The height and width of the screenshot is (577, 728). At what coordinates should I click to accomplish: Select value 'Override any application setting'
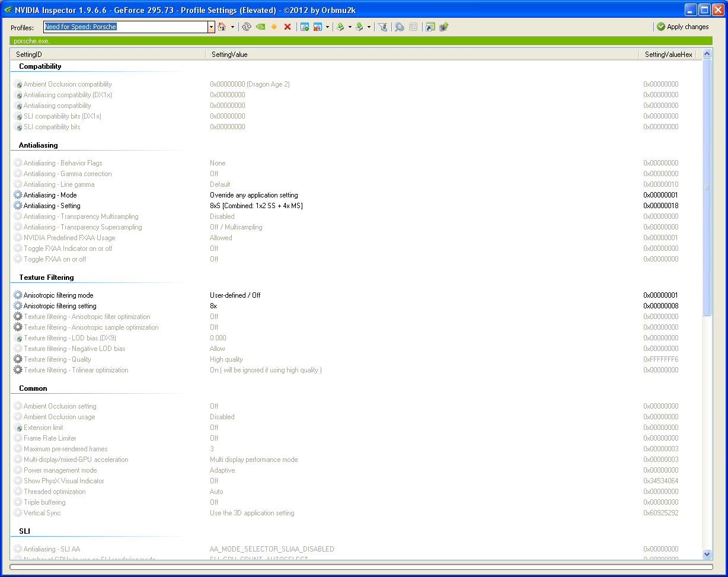(x=254, y=195)
